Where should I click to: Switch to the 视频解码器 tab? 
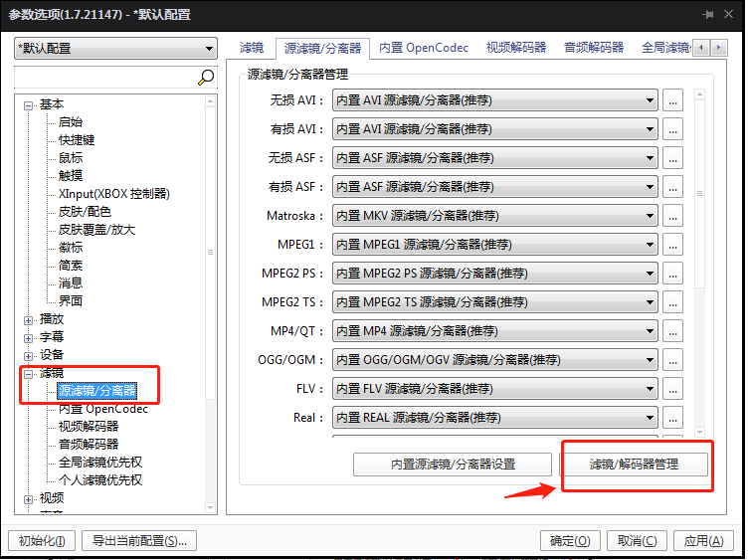tap(515, 48)
